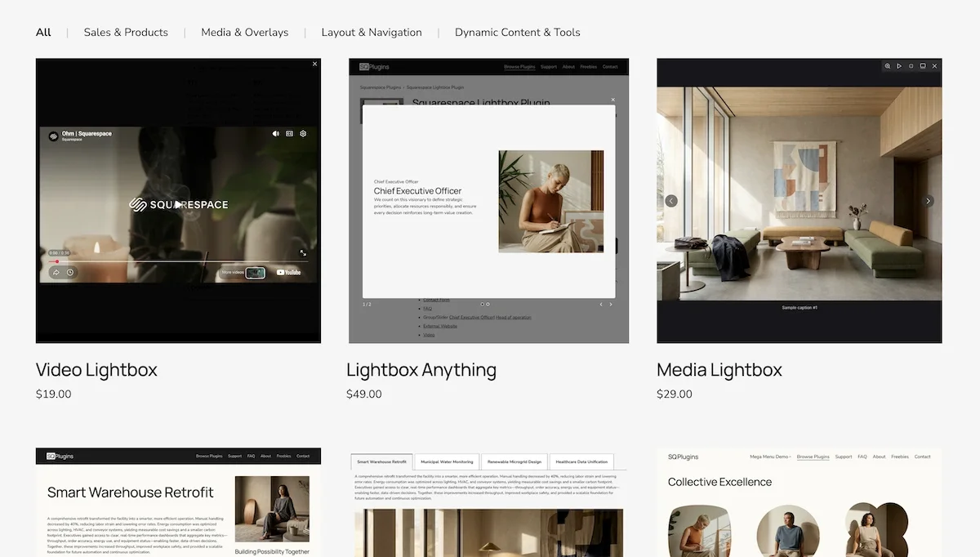Filter by Dynamic Content & Tools
The image size is (980, 557).
click(x=518, y=33)
